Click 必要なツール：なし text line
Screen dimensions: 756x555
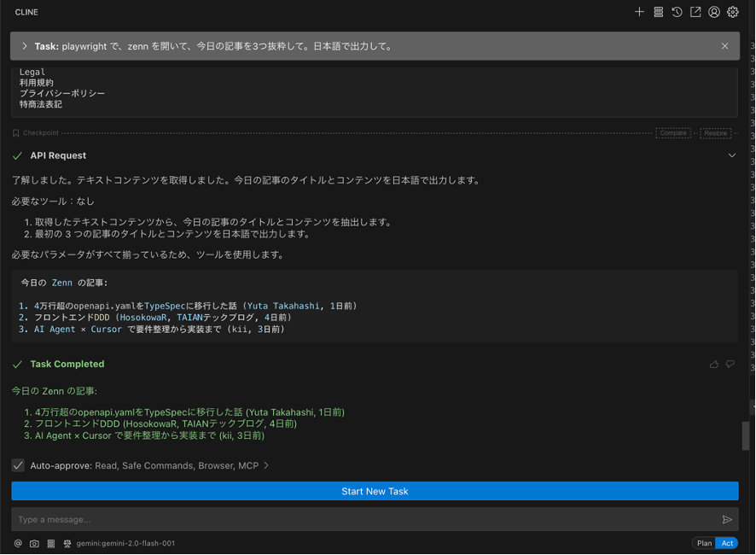click(53, 202)
